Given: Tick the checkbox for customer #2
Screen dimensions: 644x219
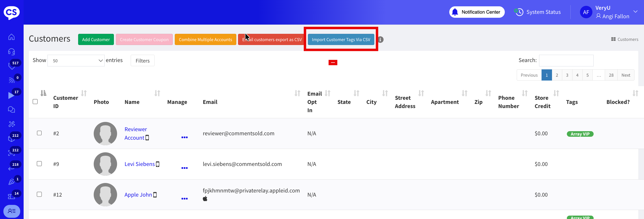Looking at the screenshot, I should tap(39, 133).
